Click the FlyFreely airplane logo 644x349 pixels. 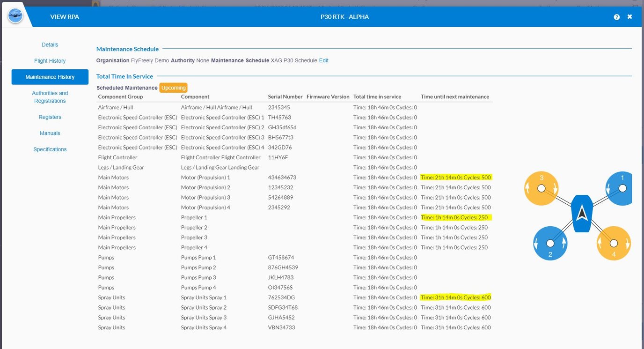[15, 15]
